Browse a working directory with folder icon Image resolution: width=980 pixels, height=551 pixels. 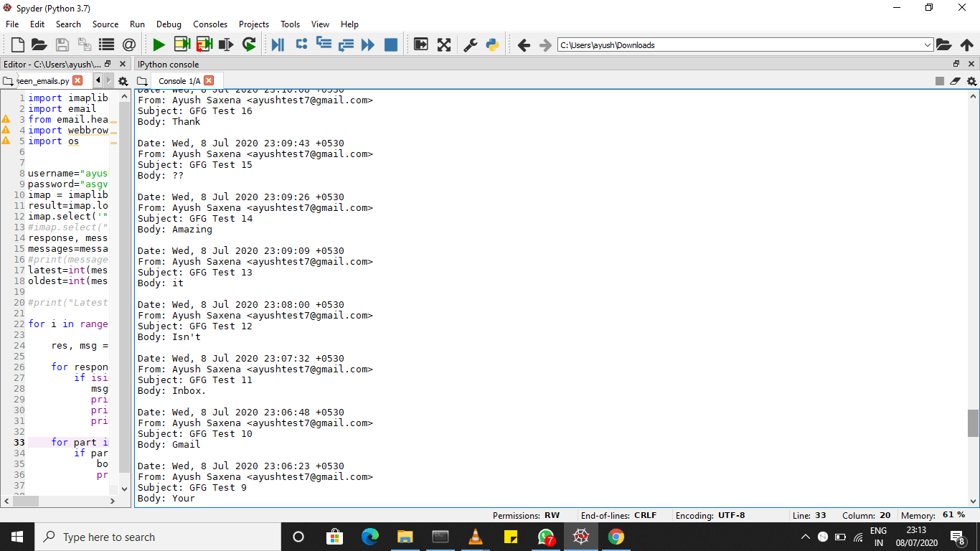tap(945, 44)
